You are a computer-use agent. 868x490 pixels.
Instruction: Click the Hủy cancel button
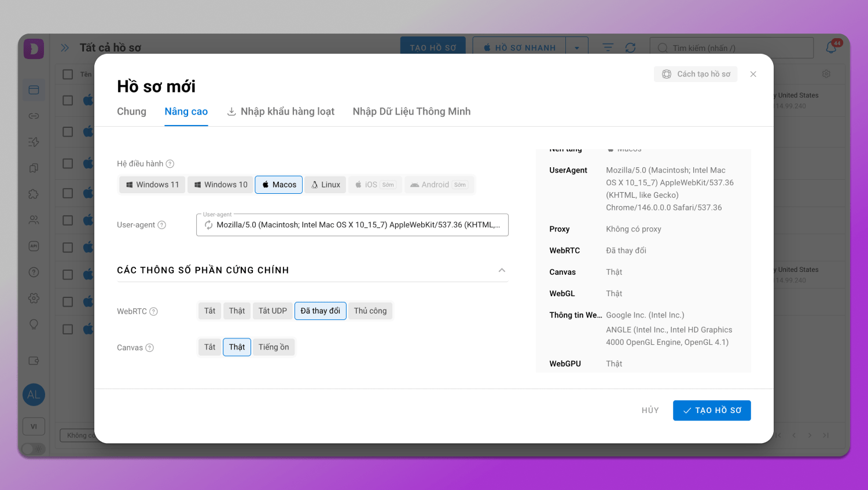[650, 410]
